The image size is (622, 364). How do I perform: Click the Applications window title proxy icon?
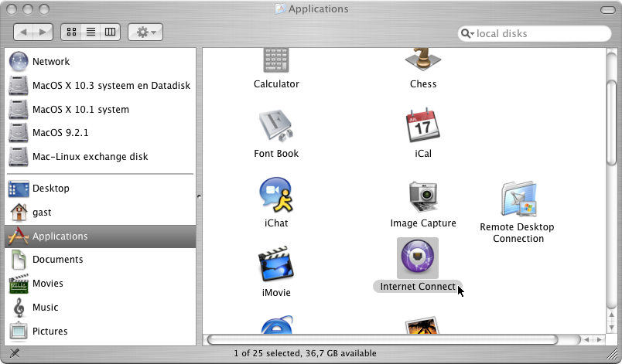[x=281, y=9]
